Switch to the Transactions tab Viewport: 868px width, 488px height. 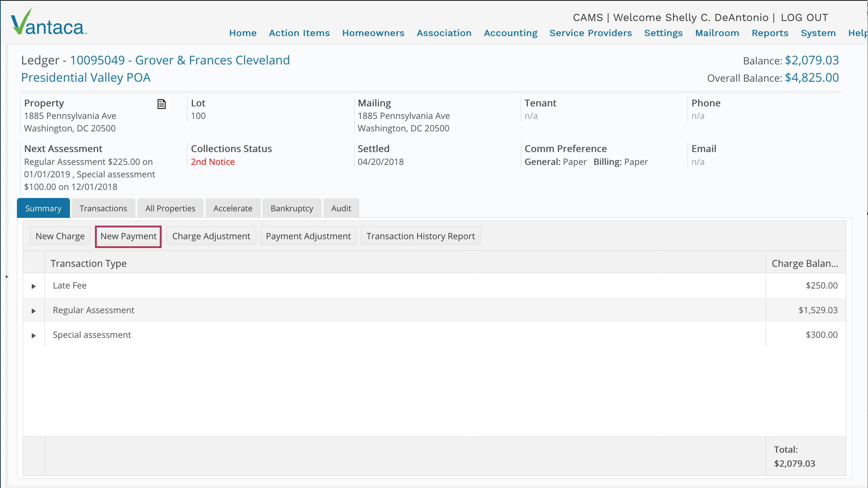[103, 208]
